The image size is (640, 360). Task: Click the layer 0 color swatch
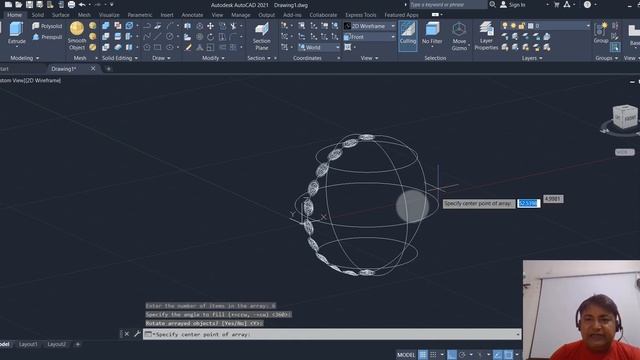[530, 26]
